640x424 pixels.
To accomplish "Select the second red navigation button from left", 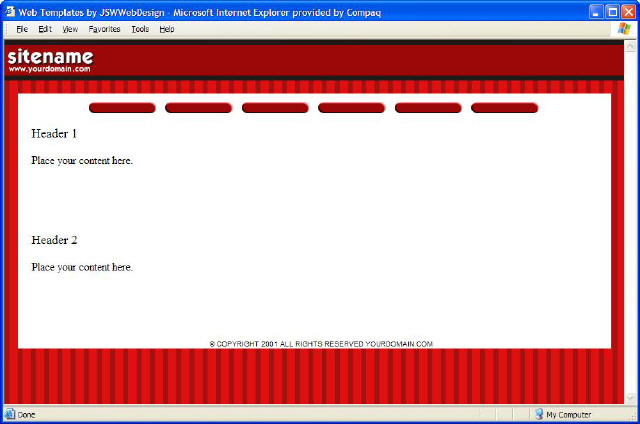I will tap(198, 108).
